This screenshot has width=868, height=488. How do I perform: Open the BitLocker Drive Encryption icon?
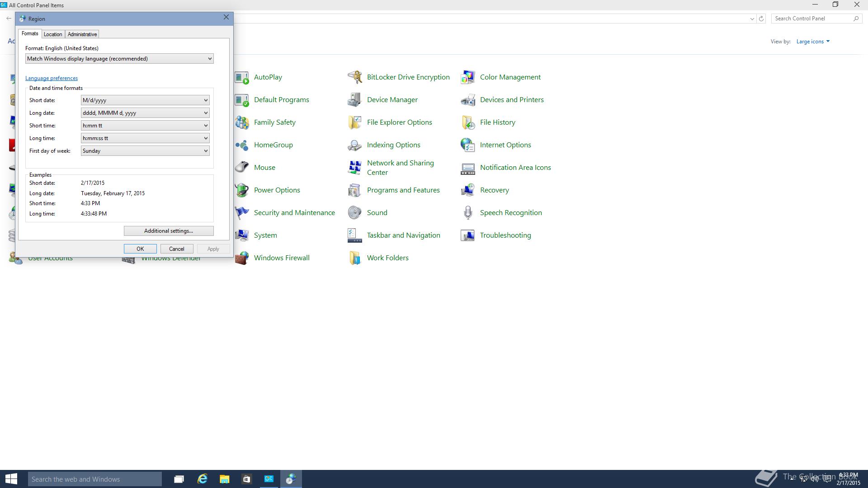[355, 77]
